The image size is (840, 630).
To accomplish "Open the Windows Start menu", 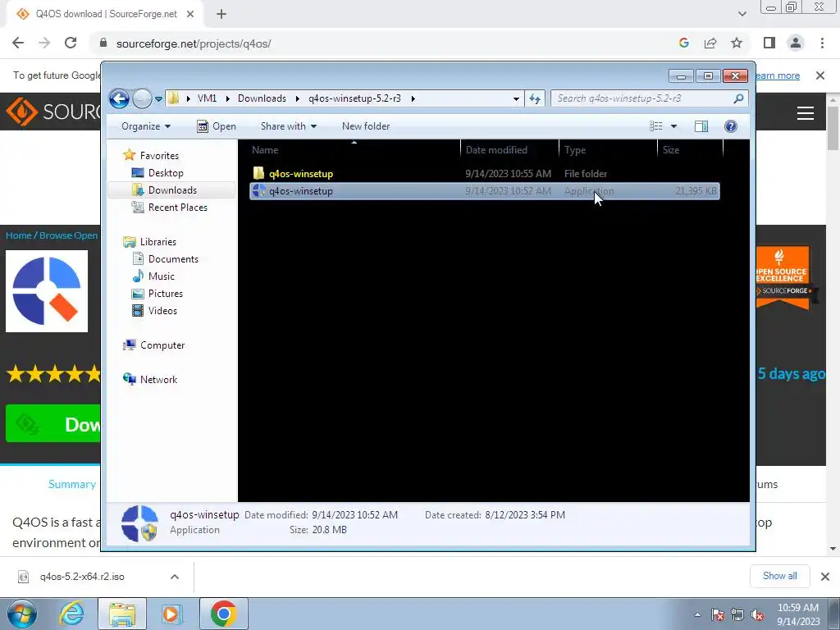I will [x=22, y=614].
